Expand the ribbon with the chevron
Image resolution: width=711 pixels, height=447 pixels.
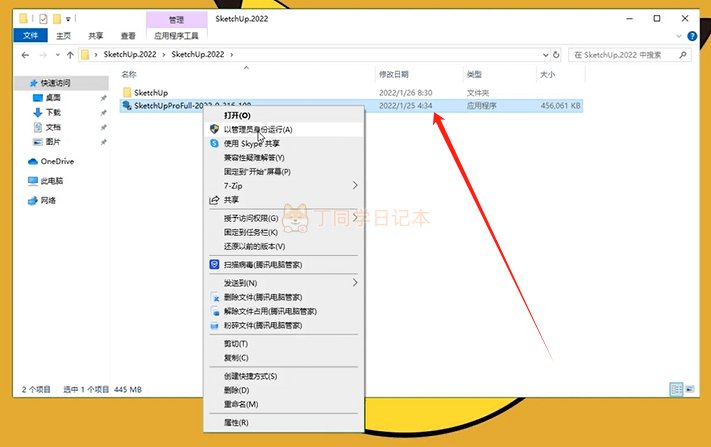point(679,36)
